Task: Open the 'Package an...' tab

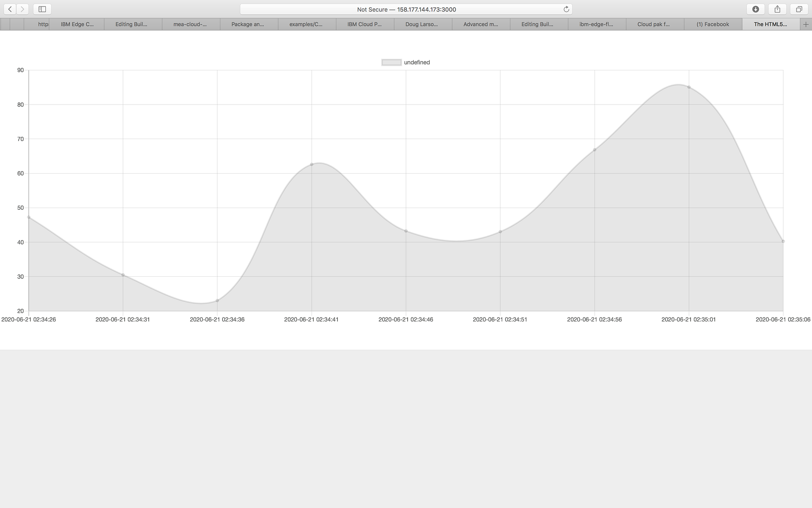Action: coord(248,24)
